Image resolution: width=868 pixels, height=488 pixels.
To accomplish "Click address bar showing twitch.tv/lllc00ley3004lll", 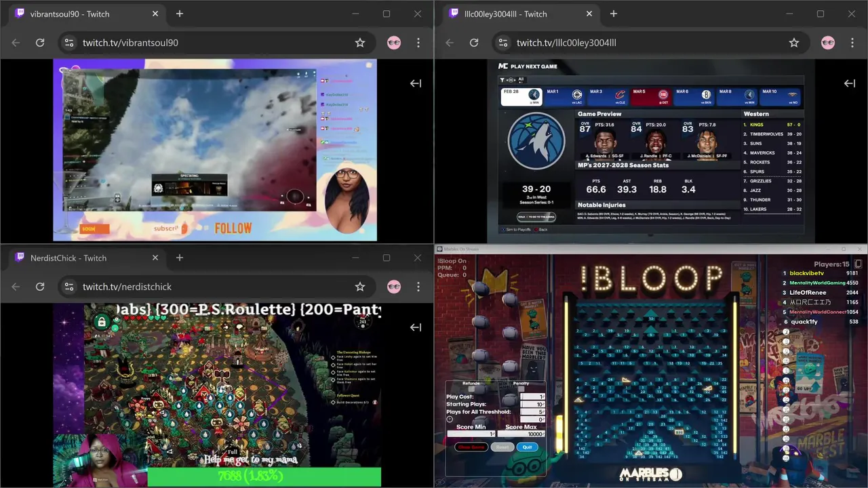I will [651, 43].
